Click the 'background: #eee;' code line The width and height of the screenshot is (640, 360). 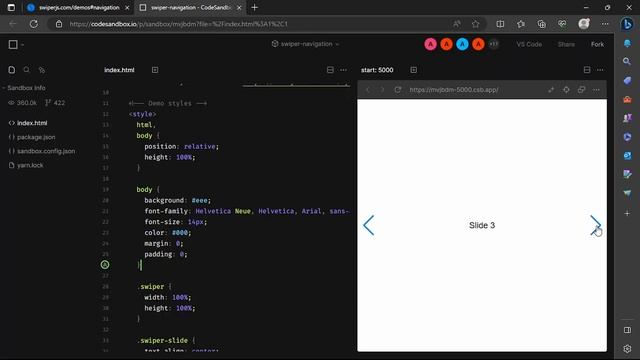(178, 200)
